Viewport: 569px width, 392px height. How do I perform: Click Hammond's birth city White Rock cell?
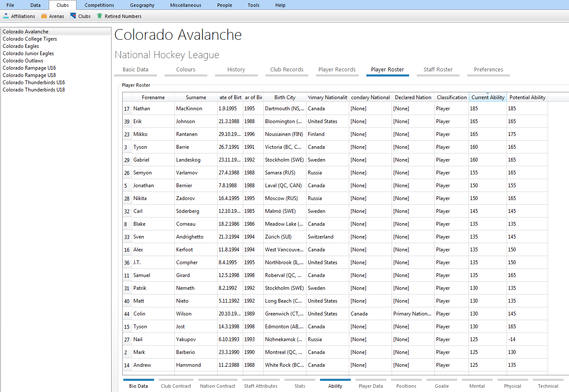[x=285, y=365]
